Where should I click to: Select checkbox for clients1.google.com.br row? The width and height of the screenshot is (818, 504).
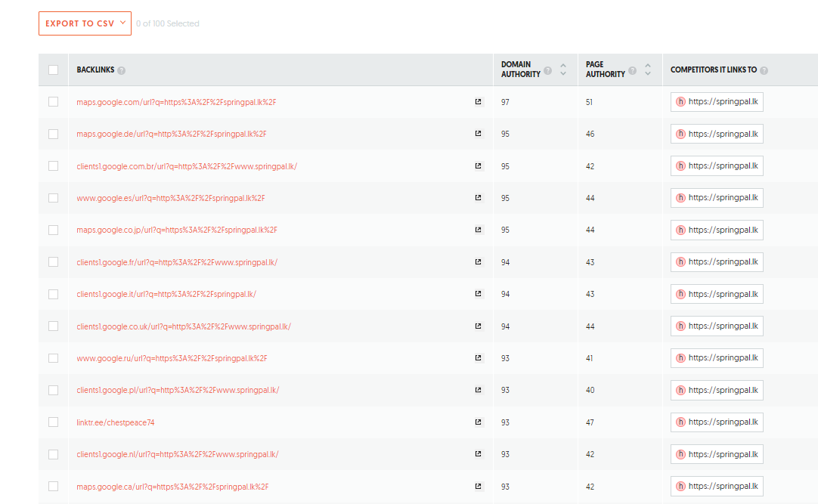[x=53, y=166]
